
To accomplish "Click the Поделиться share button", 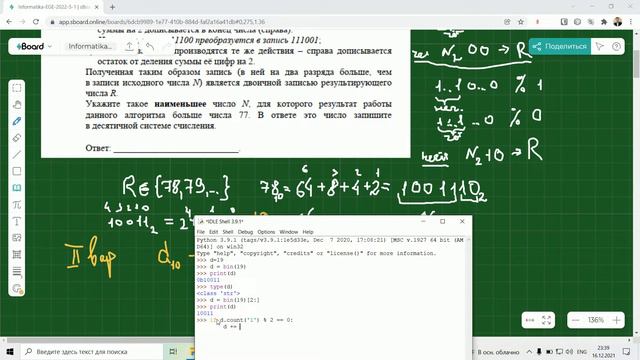I will point(560,47).
